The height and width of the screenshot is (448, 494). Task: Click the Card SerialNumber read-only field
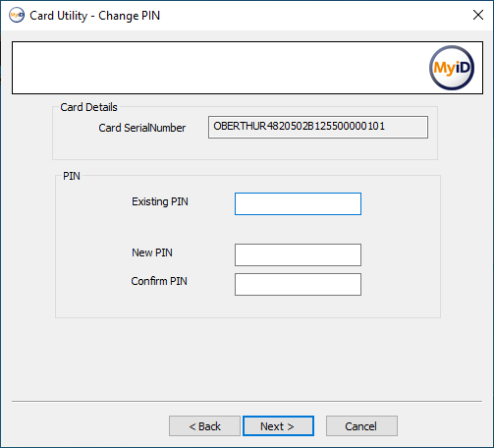click(318, 127)
